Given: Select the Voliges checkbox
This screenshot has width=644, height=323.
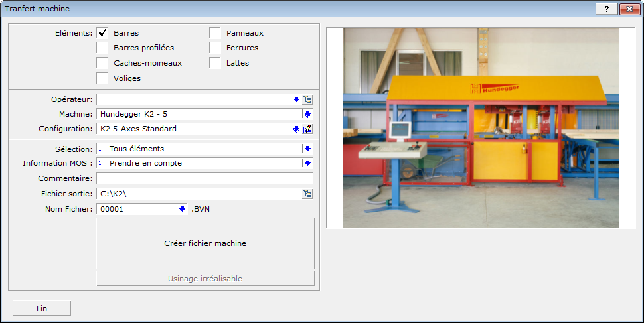Looking at the screenshot, I should (x=102, y=78).
